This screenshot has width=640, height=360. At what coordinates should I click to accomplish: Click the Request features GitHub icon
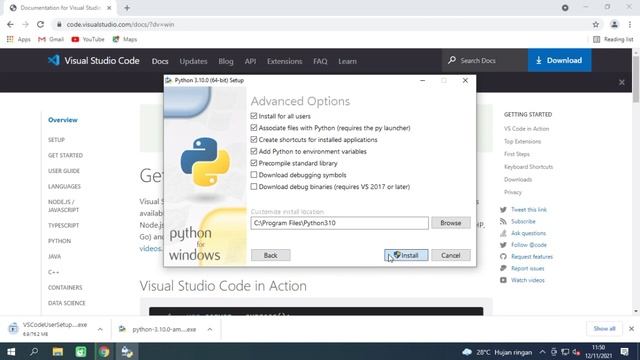pyautogui.click(x=503, y=257)
